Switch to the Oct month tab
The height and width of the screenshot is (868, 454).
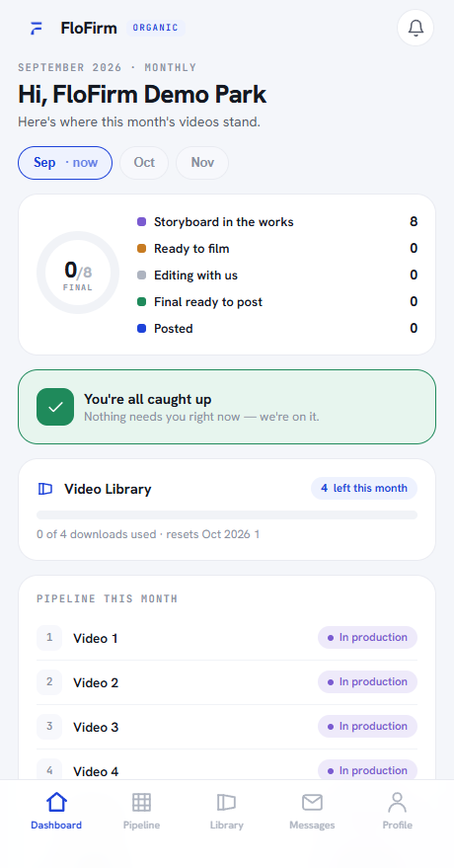pyautogui.click(x=144, y=163)
